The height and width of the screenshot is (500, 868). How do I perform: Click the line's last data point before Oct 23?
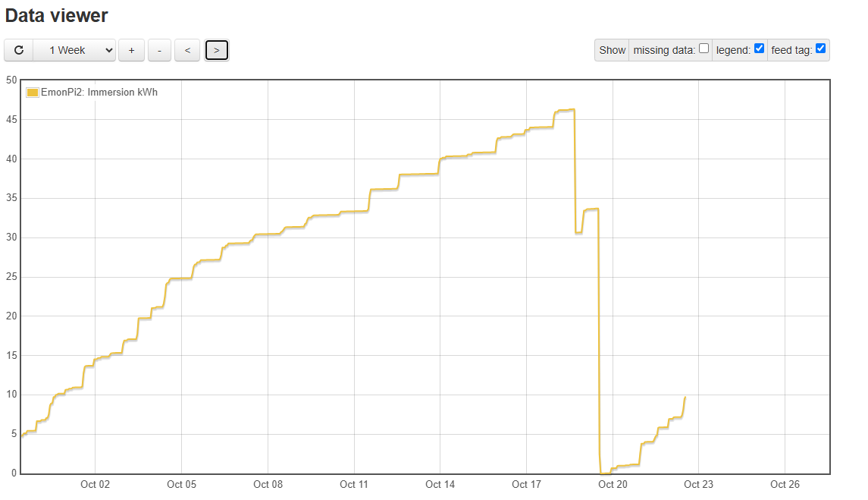pos(685,397)
